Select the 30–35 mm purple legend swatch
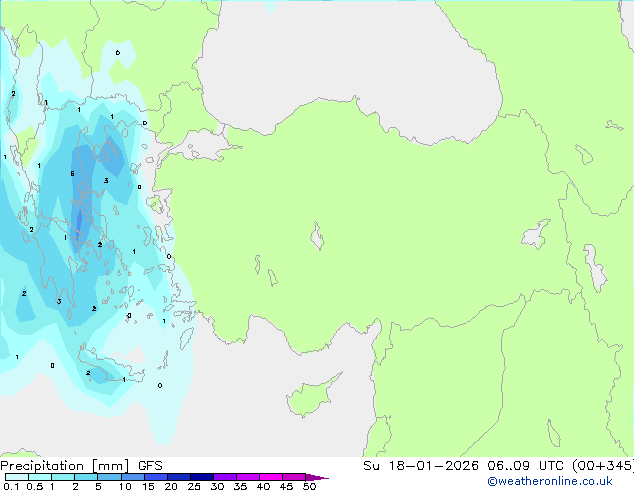This screenshot has width=634, height=490. (x=225, y=477)
